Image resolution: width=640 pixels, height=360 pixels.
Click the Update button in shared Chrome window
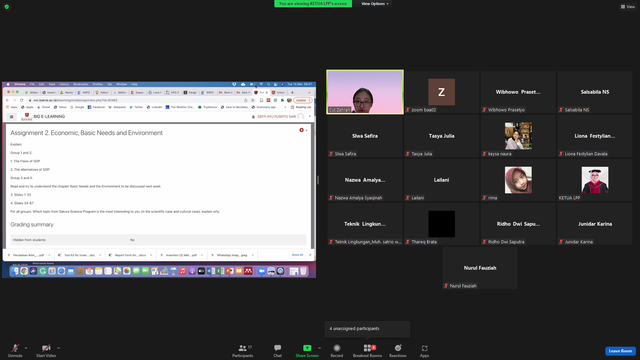(302, 100)
